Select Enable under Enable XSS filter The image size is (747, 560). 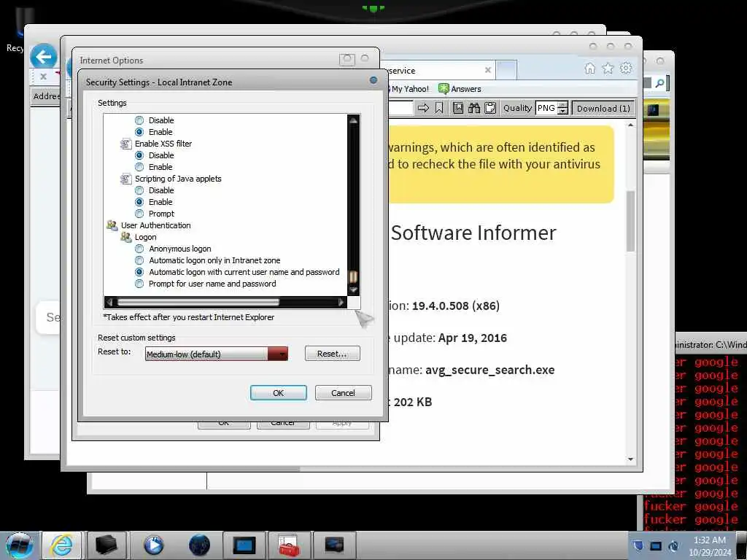point(139,167)
